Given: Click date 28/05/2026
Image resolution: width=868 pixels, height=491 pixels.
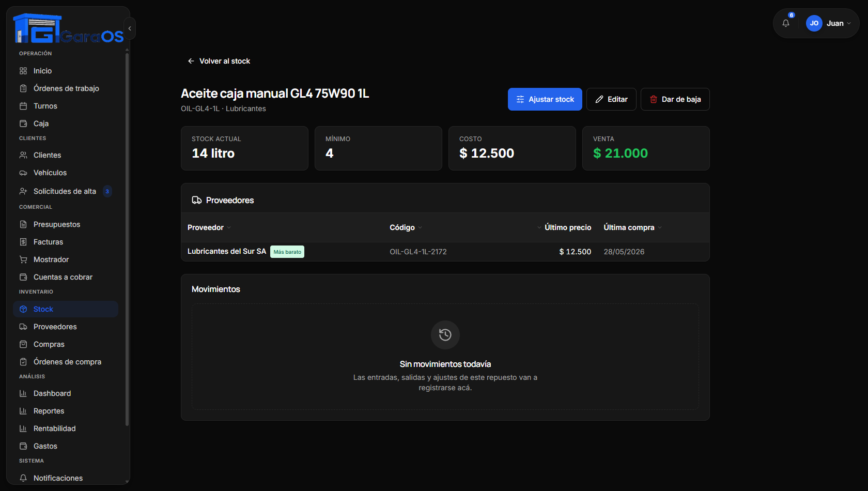Looking at the screenshot, I should 624,252.
